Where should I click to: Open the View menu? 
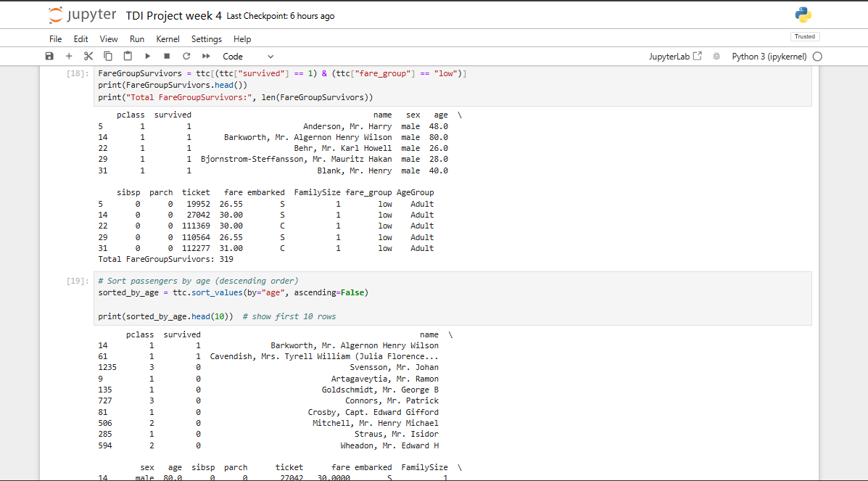[x=109, y=38]
